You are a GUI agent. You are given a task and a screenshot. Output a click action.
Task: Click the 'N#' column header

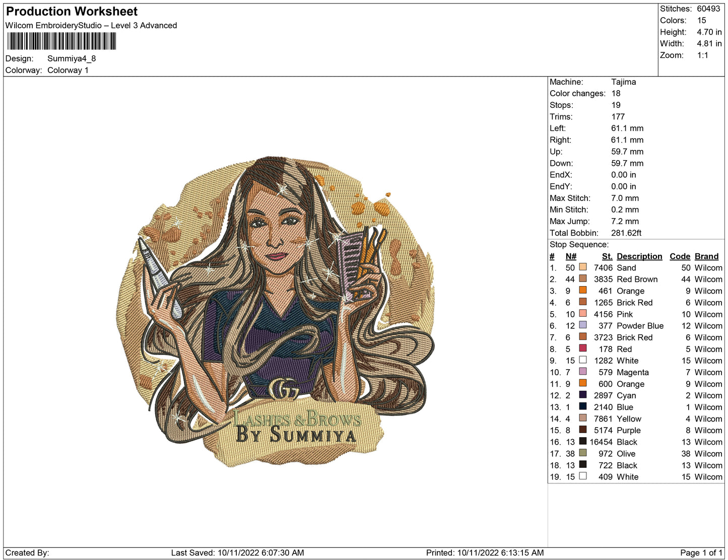(571, 256)
